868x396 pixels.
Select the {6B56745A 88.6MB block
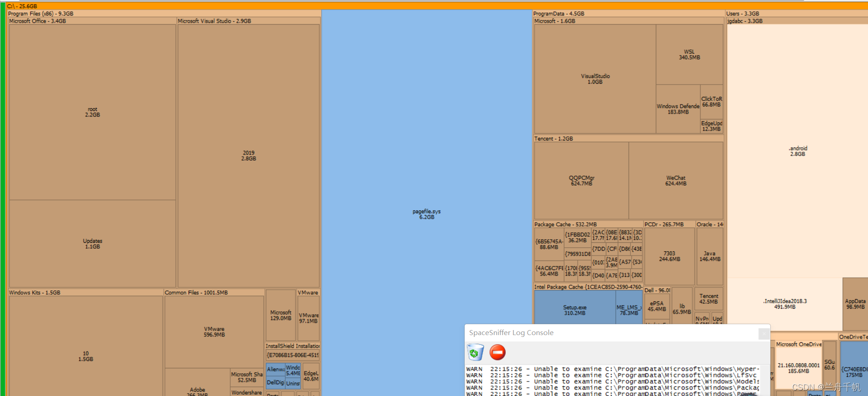click(549, 244)
